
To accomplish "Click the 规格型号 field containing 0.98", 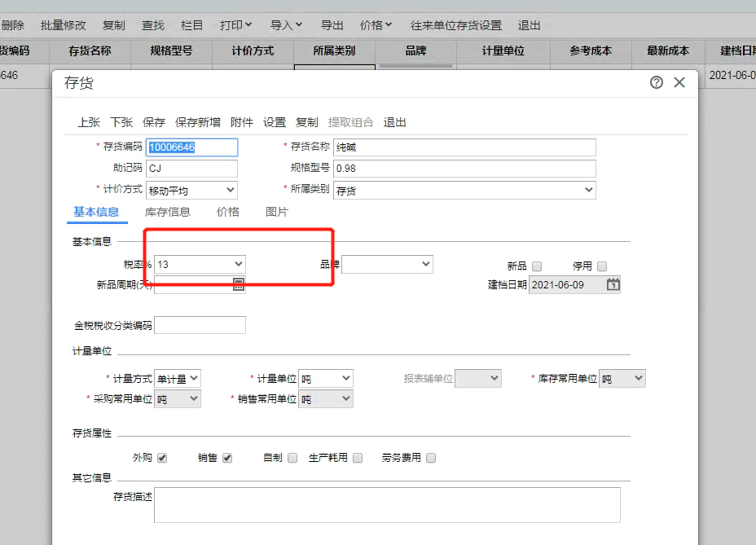I will pos(464,169).
